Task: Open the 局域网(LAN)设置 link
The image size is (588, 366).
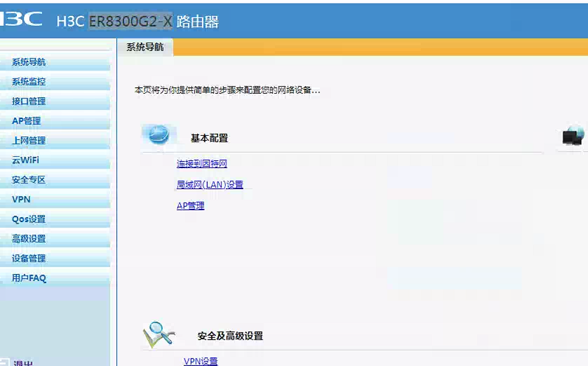Action: (209, 184)
